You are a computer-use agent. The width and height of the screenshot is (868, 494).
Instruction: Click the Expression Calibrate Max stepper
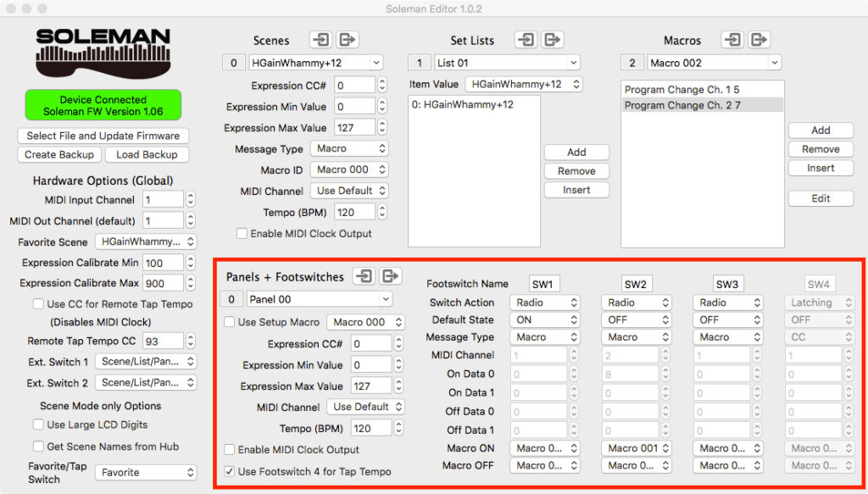pyautogui.click(x=191, y=283)
